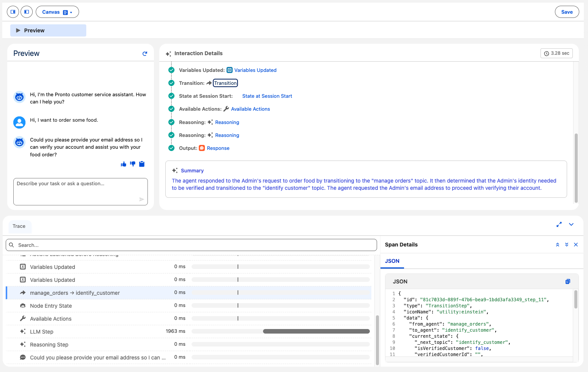Viewport: 588px width, 372px height.
Task: Give a thumbs down to the response
Action: point(132,164)
